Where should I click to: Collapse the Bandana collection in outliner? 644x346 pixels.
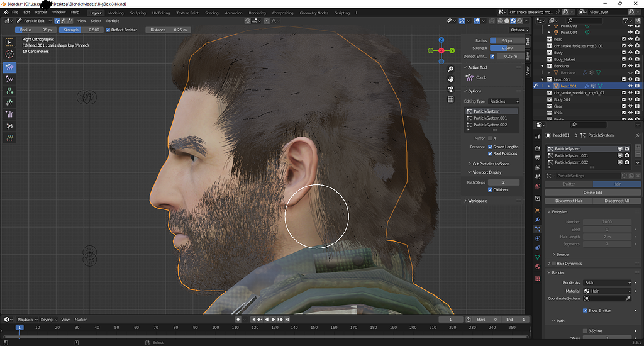pyautogui.click(x=543, y=66)
